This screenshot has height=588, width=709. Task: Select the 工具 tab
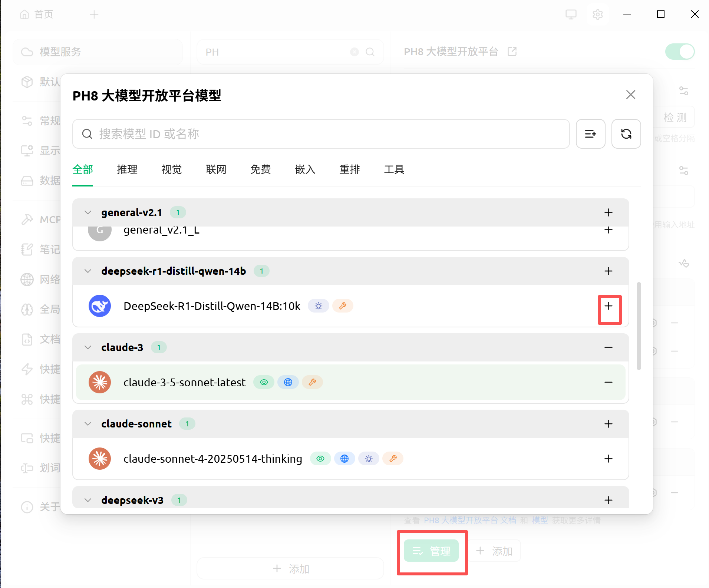click(394, 169)
